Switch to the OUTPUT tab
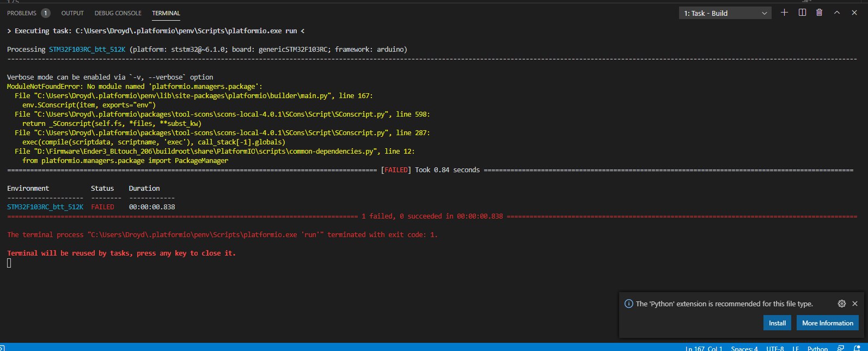This screenshot has width=868, height=351. pyautogui.click(x=72, y=13)
